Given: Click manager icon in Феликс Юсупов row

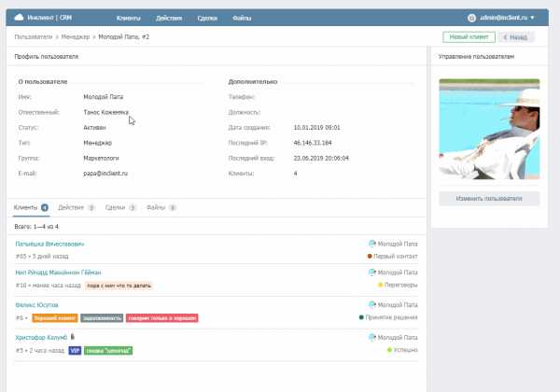Looking at the screenshot, I should click(372, 305).
